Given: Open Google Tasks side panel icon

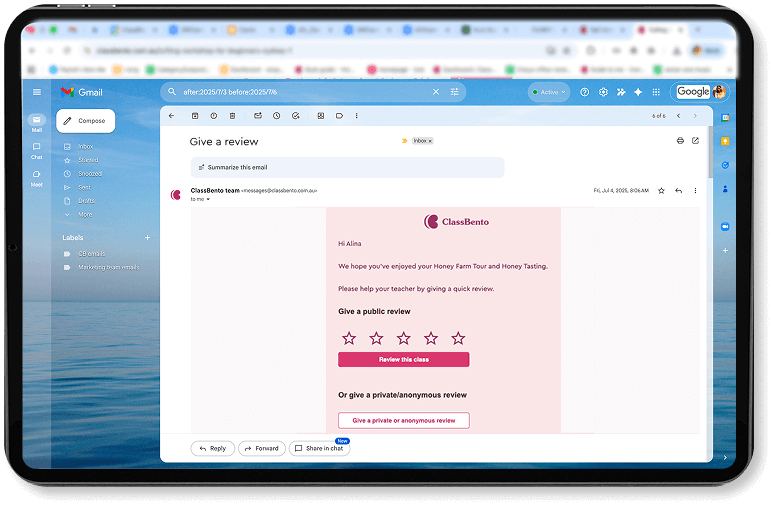Looking at the screenshot, I should click(725, 165).
